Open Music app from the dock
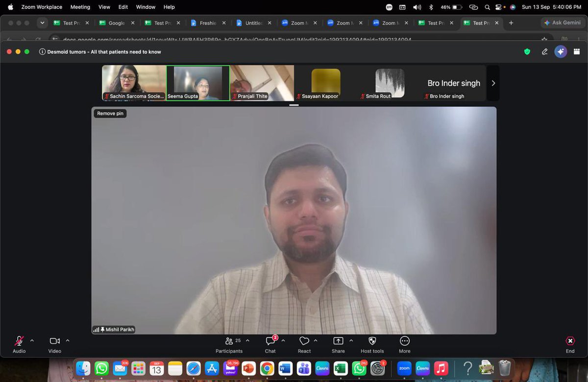Screen dimensions: 588x382 [x=441, y=368]
